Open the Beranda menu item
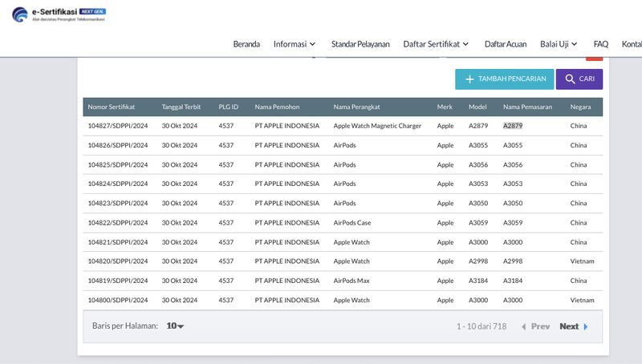The width and height of the screenshot is (642, 364). tap(246, 44)
